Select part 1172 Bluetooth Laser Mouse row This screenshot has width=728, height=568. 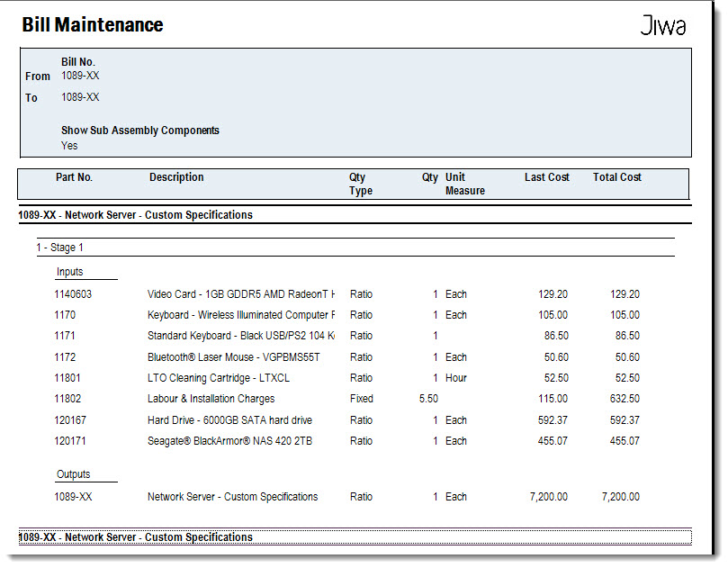click(346, 357)
